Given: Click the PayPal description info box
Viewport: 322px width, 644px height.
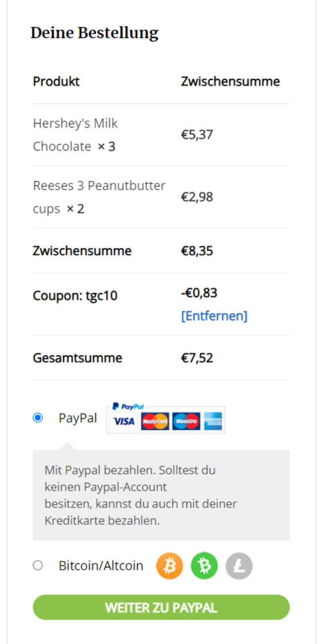Looking at the screenshot, I should [161, 495].
